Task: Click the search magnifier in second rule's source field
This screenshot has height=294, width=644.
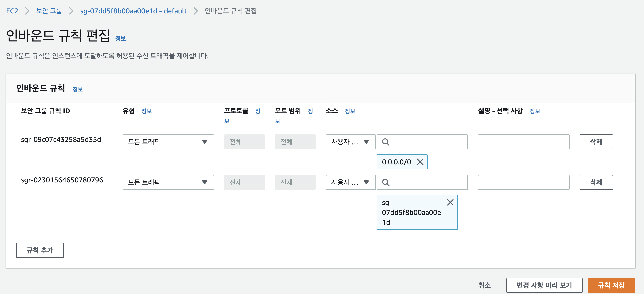Action: (386, 182)
